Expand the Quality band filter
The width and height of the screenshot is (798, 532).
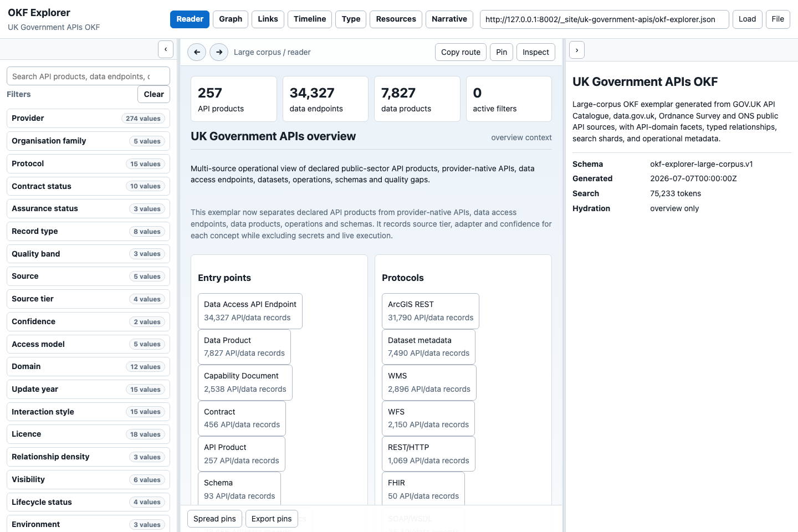(88, 254)
